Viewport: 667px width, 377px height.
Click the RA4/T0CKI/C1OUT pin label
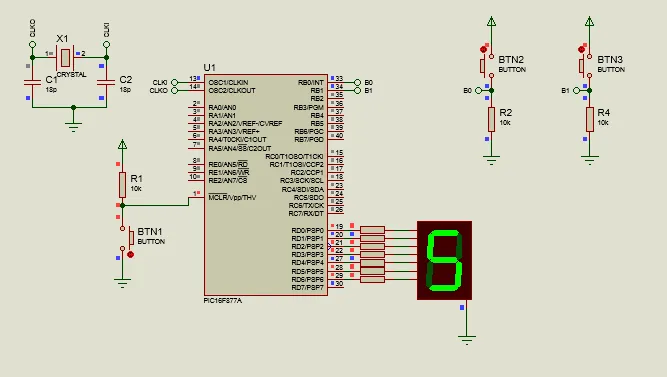pos(237,140)
